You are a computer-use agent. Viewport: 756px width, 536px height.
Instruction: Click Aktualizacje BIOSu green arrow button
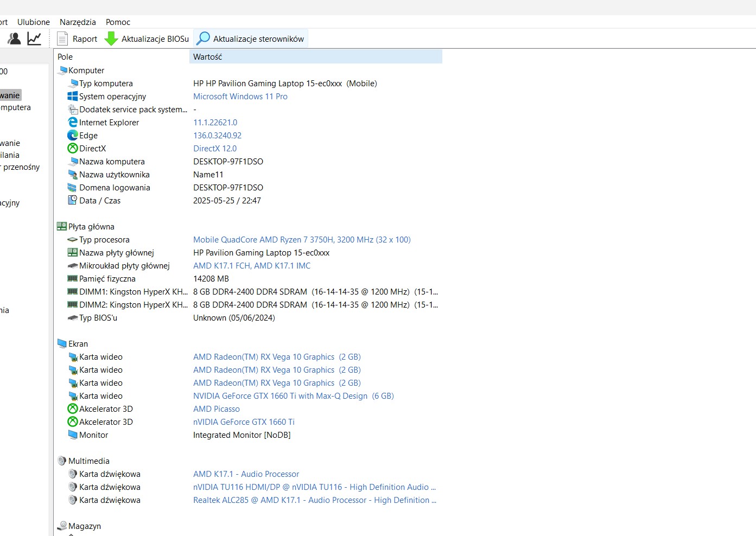tap(147, 39)
